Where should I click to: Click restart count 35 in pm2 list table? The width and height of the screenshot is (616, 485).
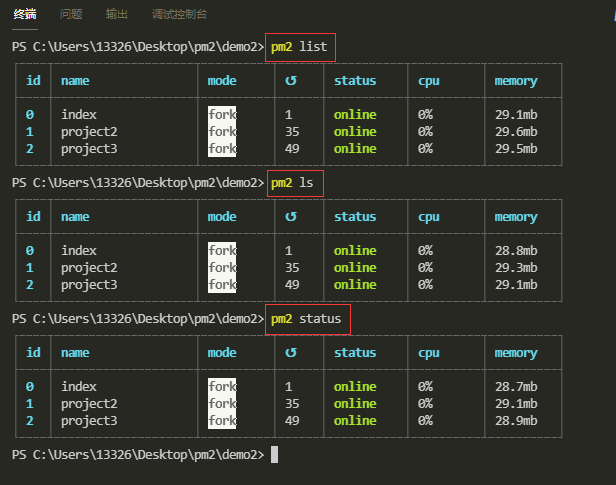coord(292,132)
